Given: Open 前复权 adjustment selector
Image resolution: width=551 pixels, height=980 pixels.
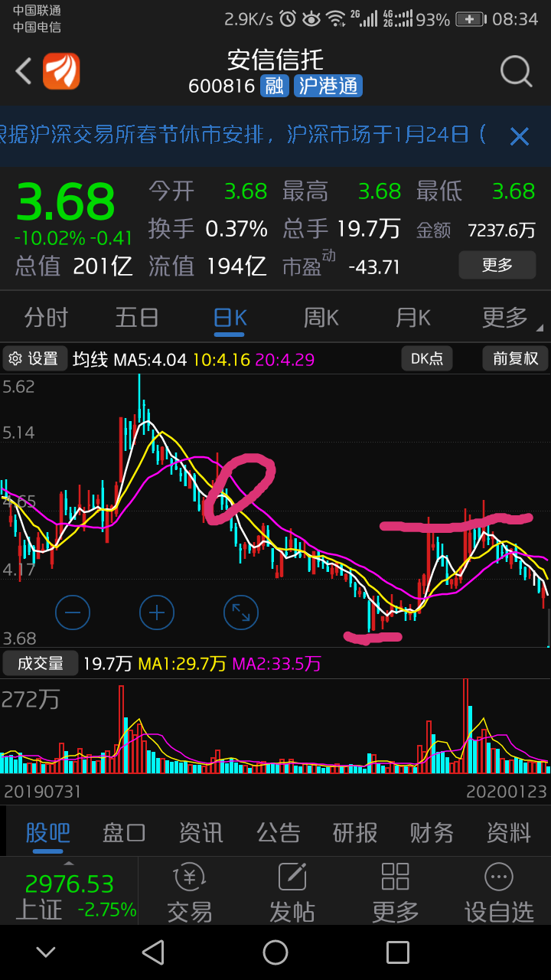Looking at the screenshot, I should point(515,358).
